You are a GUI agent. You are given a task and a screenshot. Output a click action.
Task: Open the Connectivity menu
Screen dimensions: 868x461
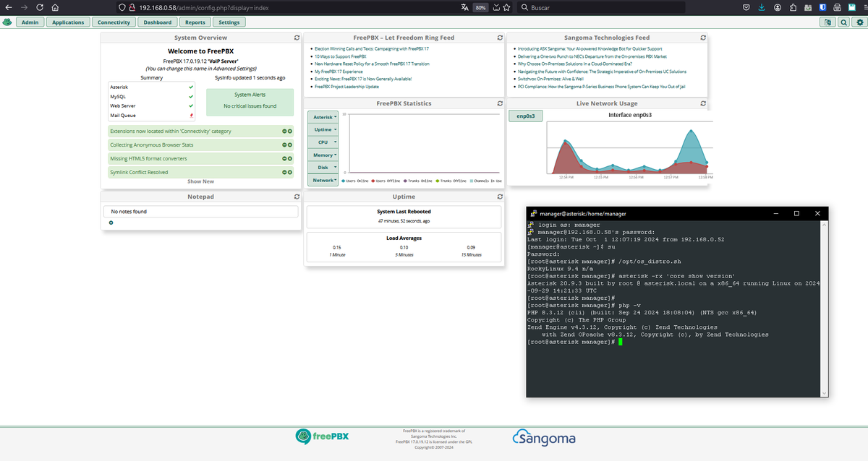pyautogui.click(x=114, y=22)
